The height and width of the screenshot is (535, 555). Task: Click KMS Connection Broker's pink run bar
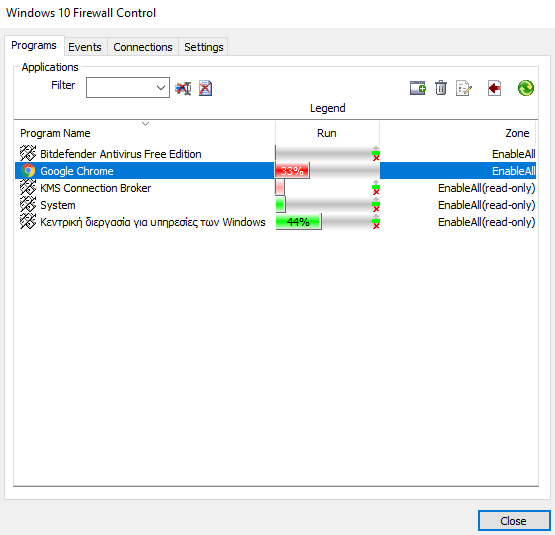click(280, 187)
